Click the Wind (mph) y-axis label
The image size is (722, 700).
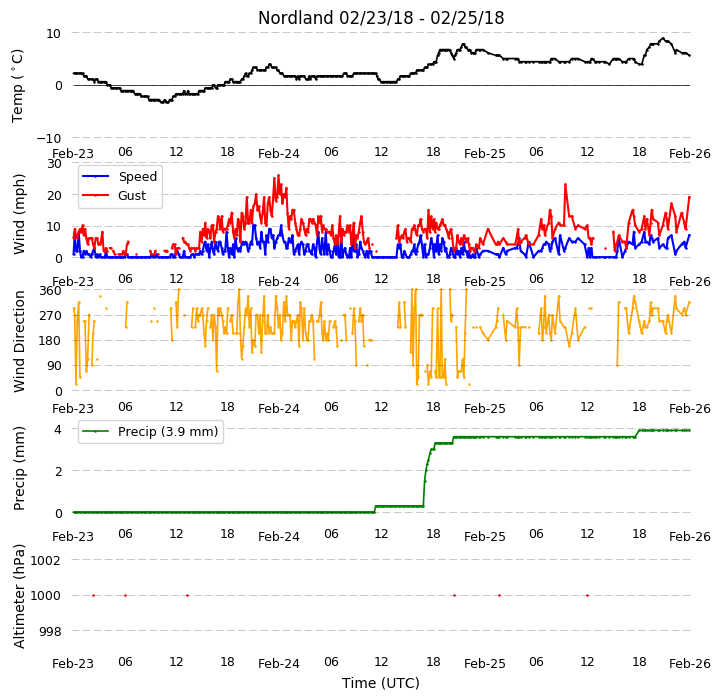click(19, 214)
